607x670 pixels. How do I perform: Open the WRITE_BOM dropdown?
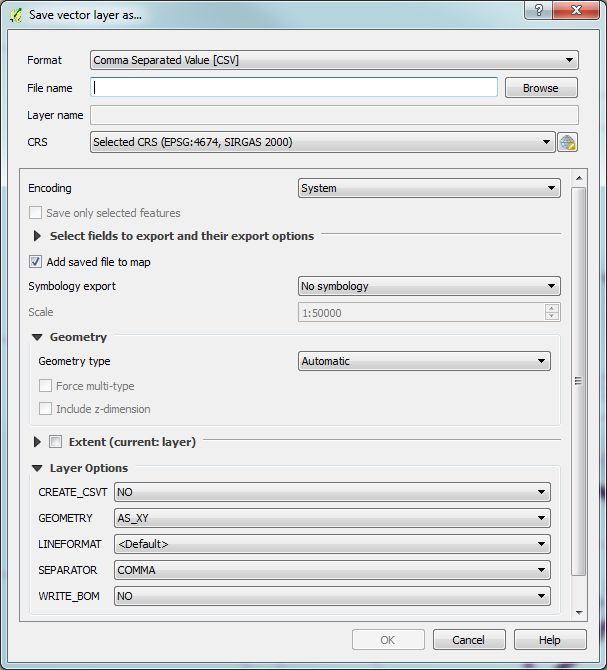(332, 596)
